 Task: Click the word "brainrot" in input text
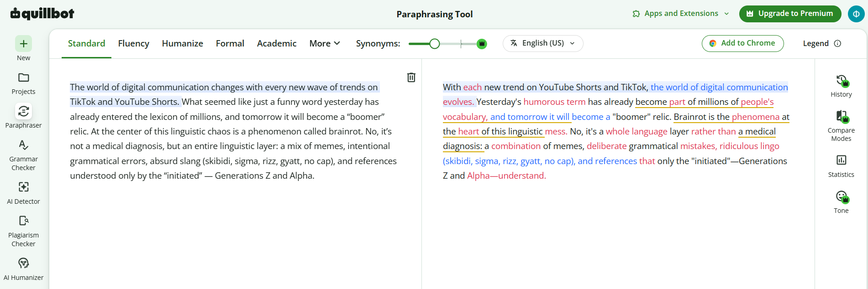coord(347,131)
